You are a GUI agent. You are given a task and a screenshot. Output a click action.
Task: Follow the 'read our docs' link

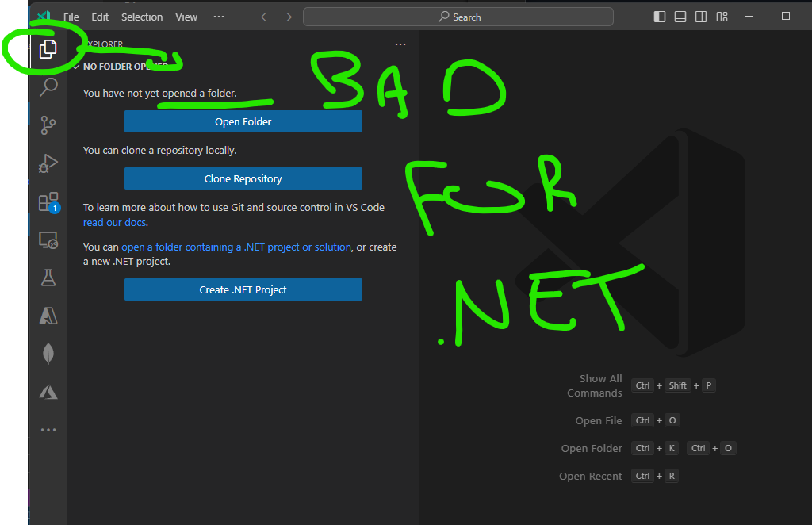click(x=114, y=223)
